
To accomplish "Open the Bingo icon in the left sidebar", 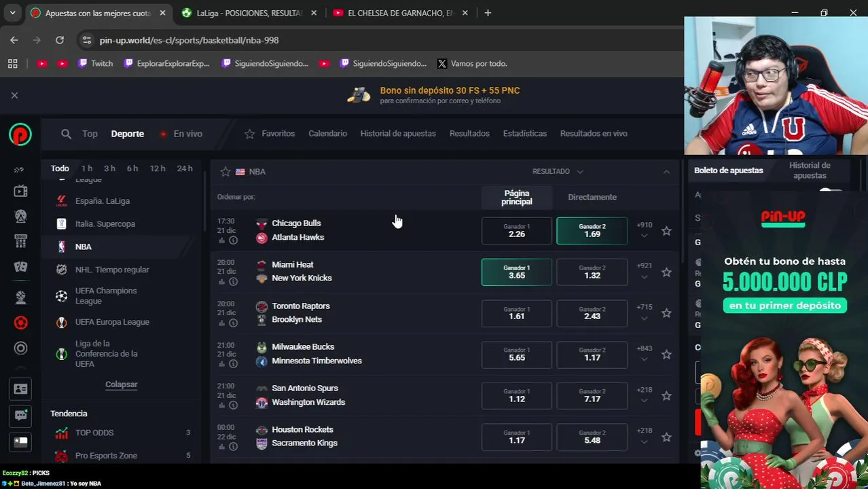I will 20,241.
